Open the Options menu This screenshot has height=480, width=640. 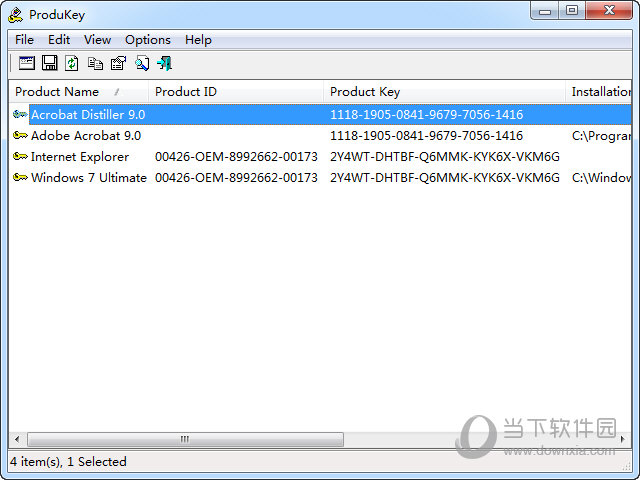point(148,40)
